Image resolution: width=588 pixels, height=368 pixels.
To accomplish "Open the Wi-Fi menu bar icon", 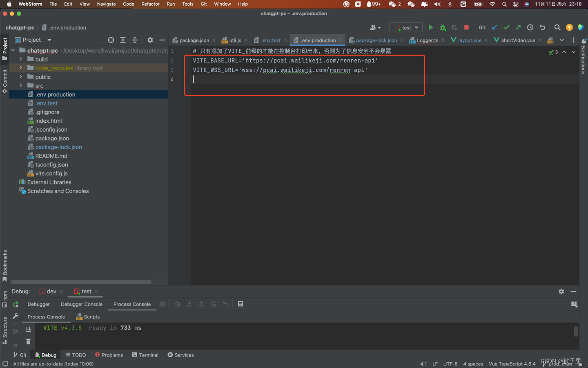I will coord(492,4).
